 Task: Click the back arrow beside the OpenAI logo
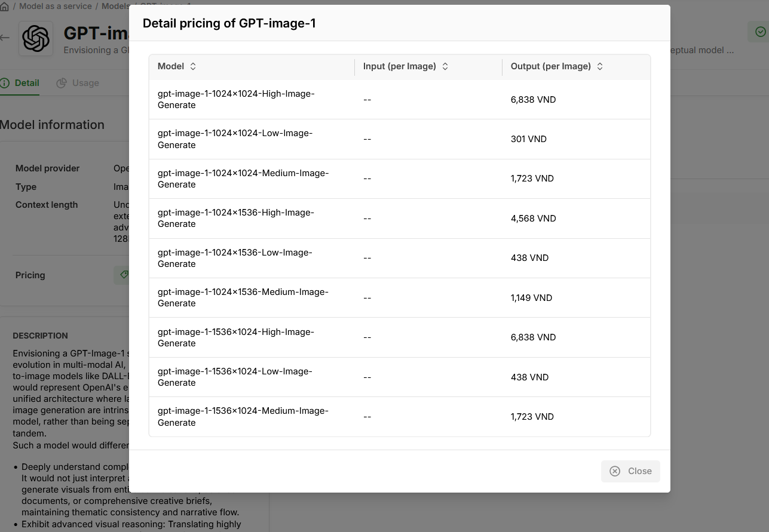(5, 38)
